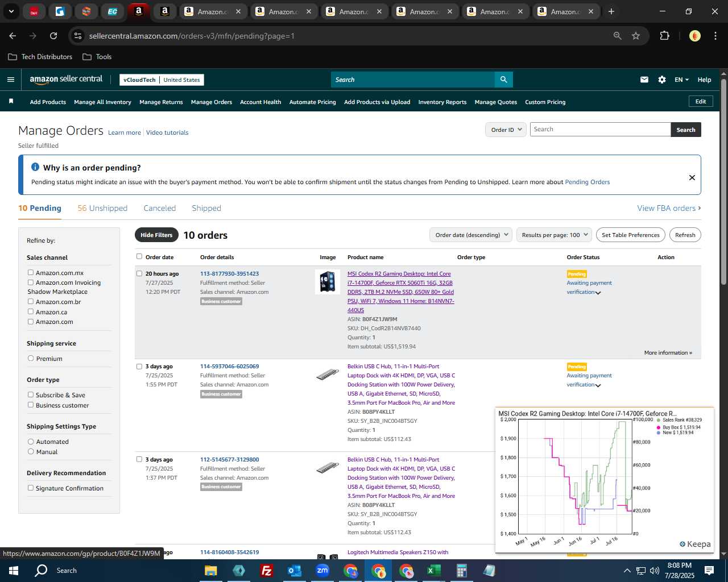Screen dimensions: 728x582
Task: Click the browser zoom magnifier icon
Action: tap(617, 36)
